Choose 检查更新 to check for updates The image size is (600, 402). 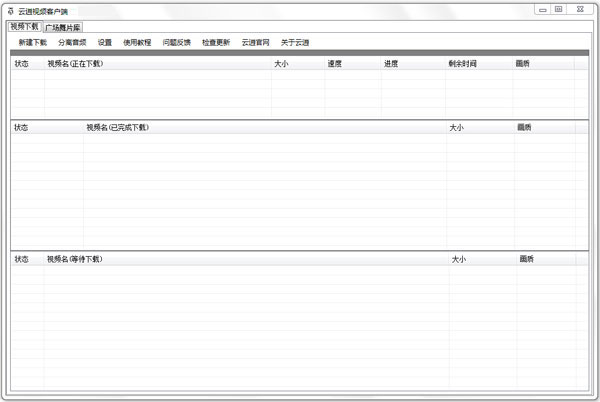click(x=215, y=43)
